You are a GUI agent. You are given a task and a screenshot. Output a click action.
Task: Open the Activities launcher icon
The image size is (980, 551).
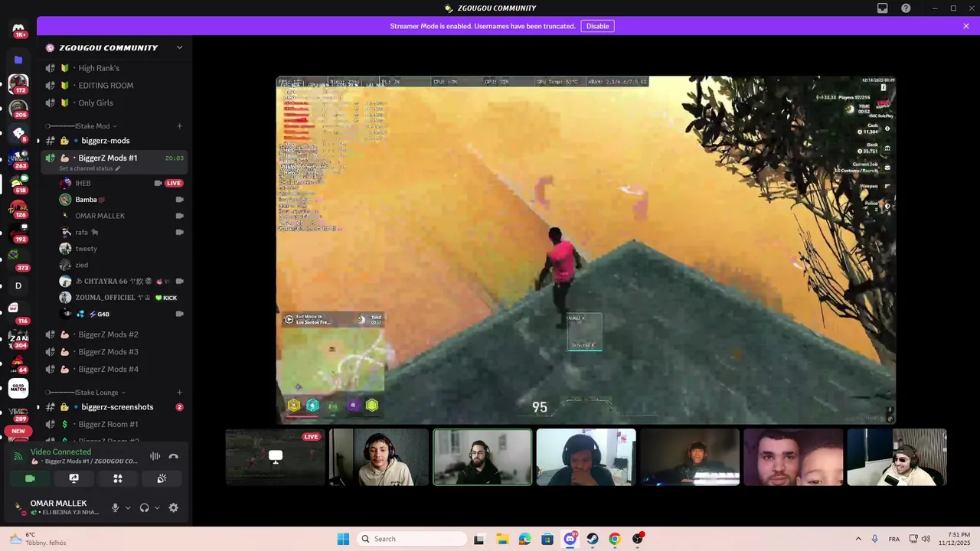coord(118,478)
